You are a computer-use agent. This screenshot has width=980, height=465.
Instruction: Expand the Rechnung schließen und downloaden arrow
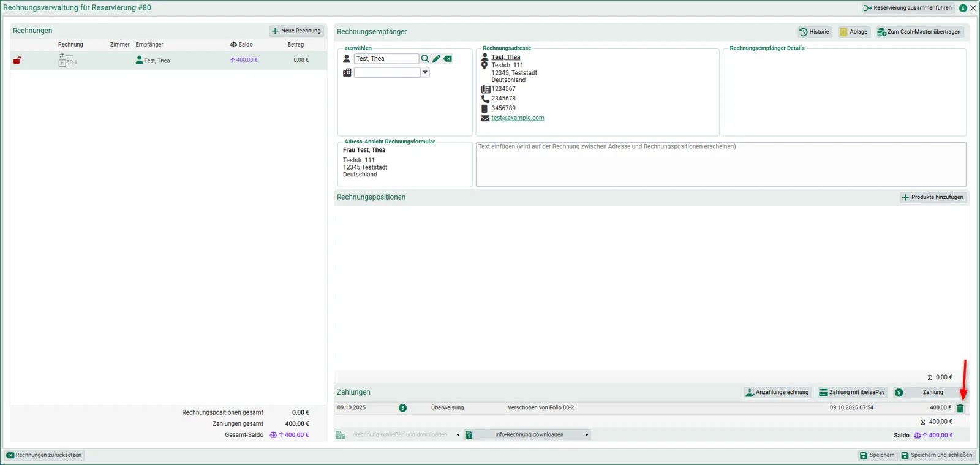[458, 435]
